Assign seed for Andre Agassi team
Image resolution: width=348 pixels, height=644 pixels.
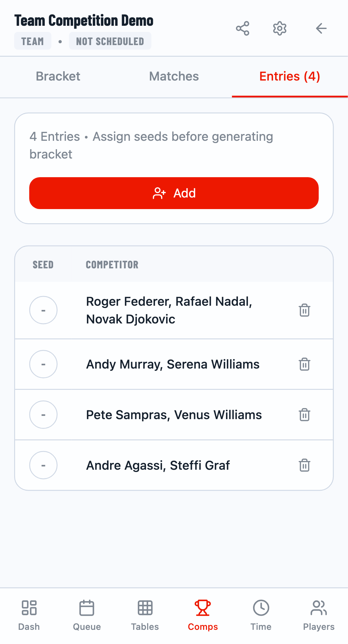(43, 465)
